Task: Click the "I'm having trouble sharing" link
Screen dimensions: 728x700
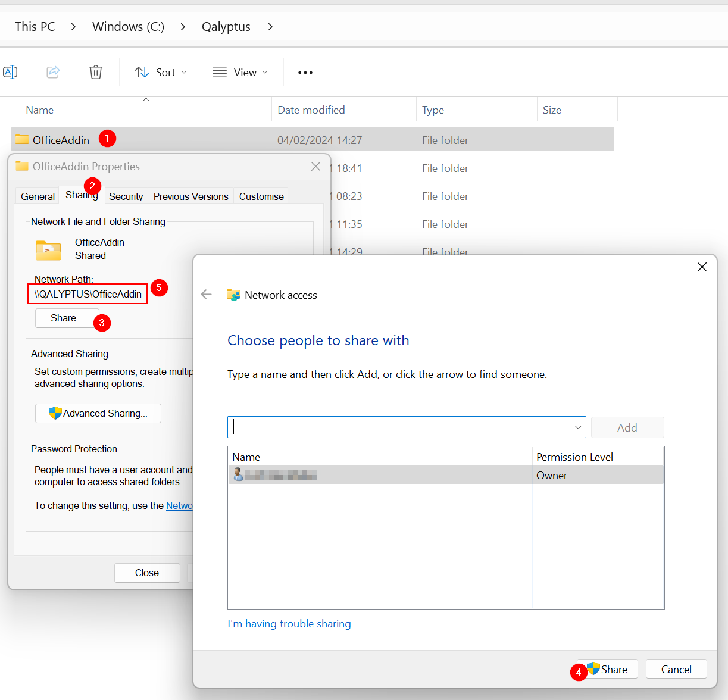Action: click(289, 624)
